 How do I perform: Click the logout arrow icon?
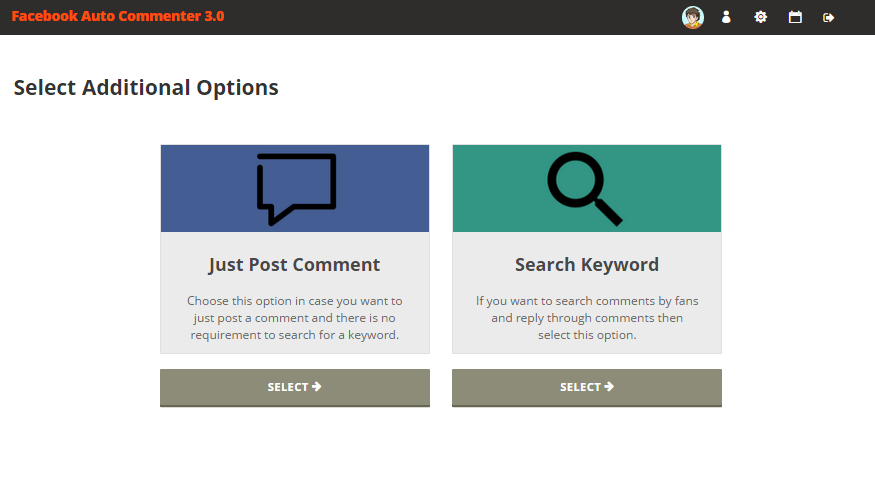[x=828, y=17]
